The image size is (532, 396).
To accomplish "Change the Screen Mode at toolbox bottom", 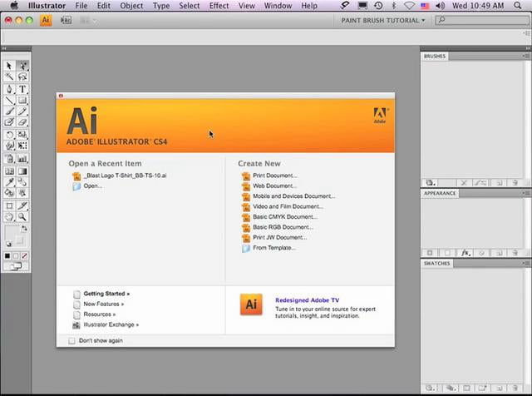I will (16, 266).
